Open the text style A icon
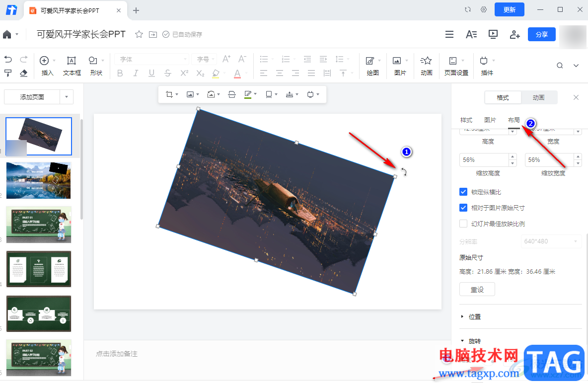This screenshot has width=588, height=383. [x=471, y=34]
